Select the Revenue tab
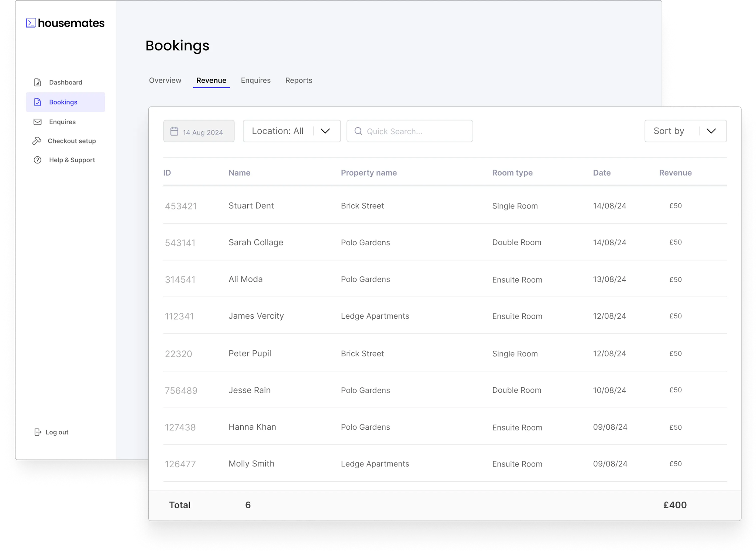The width and height of the screenshot is (756, 551). [x=211, y=80]
